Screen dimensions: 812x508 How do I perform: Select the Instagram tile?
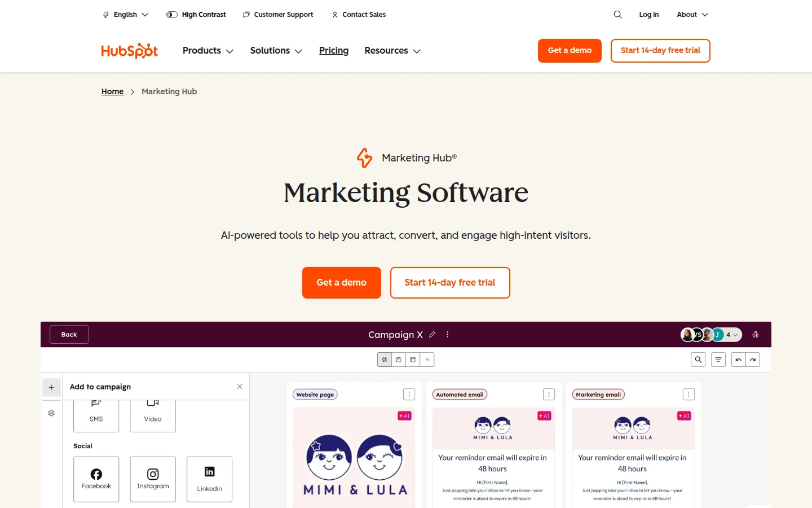click(153, 479)
